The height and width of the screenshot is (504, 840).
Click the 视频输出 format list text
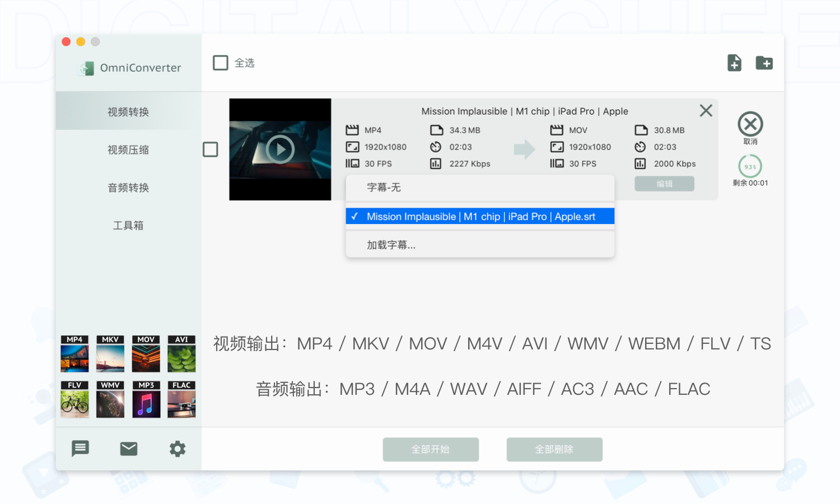coord(492,343)
